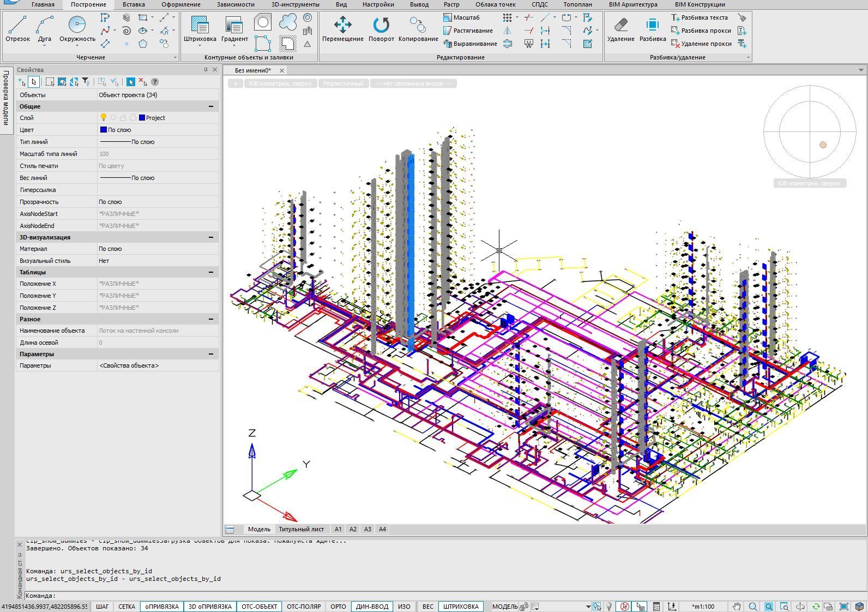Screen dimensions: 868x612
Task: Click the remove-from-selection red X cursor icon
Action: (x=143, y=82)
